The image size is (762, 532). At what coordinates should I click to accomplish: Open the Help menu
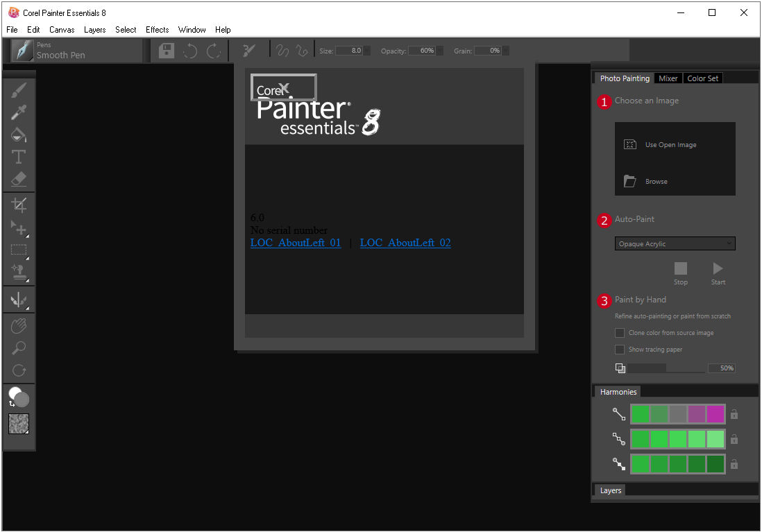click(223, 30)
